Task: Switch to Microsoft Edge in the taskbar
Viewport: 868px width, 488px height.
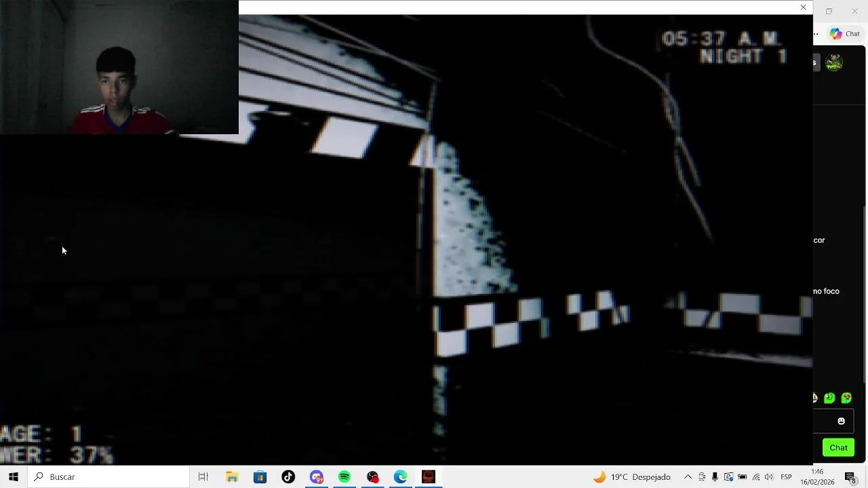Action: click(401, 476)
